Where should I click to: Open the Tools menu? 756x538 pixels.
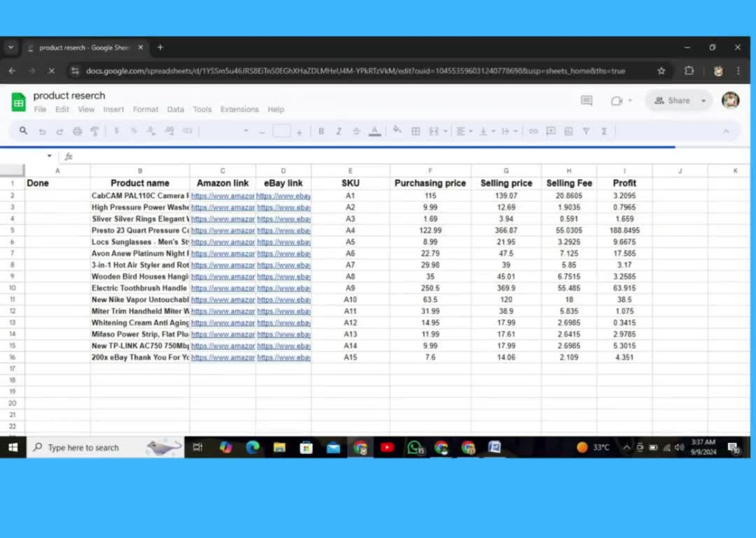pyautogui.click(x=202, y=110)
